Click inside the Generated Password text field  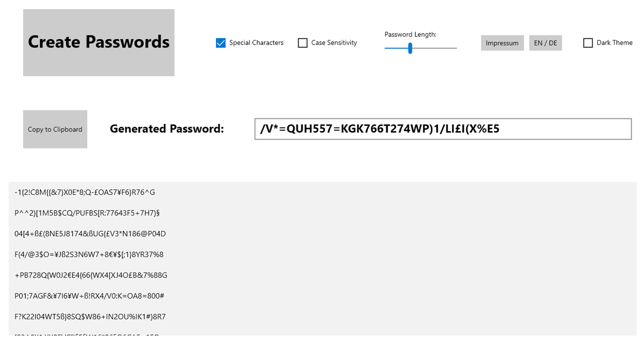pyautogui.click(x=442, y=129)
